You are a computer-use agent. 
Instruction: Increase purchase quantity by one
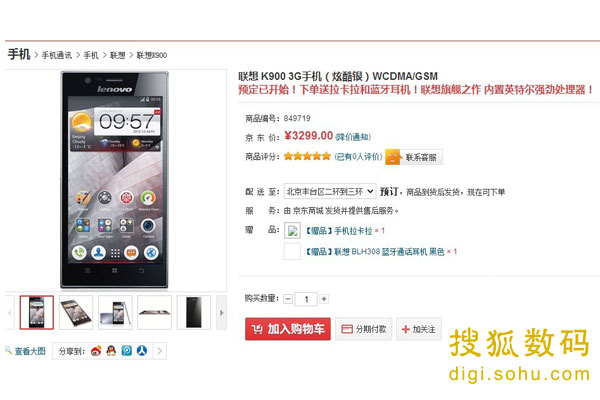tap(324, 299)
